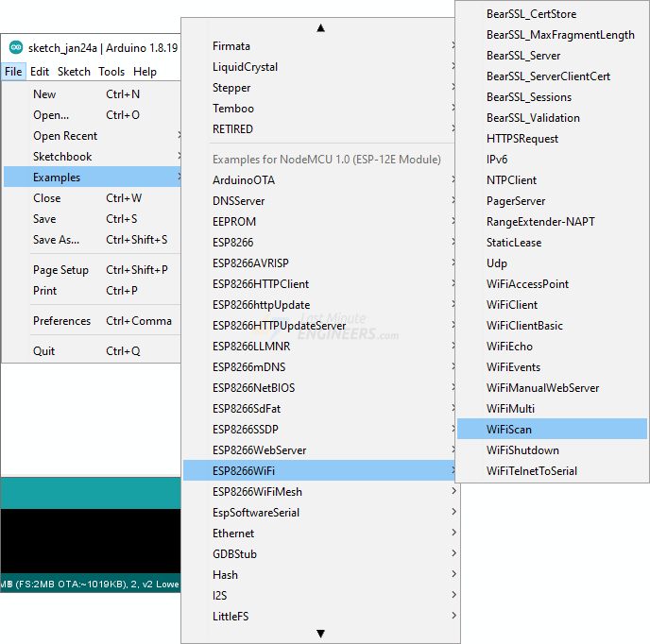
Task: Click Quit in the File menu
Action: point(43,351)
